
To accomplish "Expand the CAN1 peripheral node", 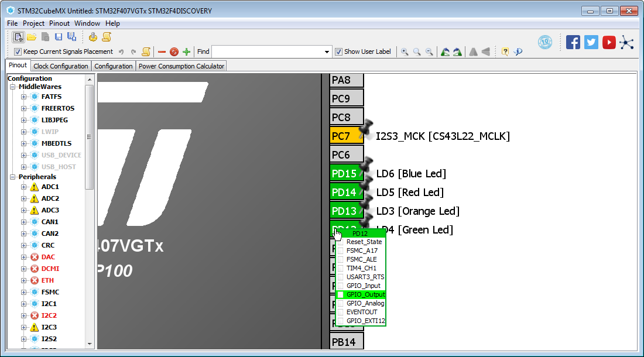I will click(x=24, y=222).
